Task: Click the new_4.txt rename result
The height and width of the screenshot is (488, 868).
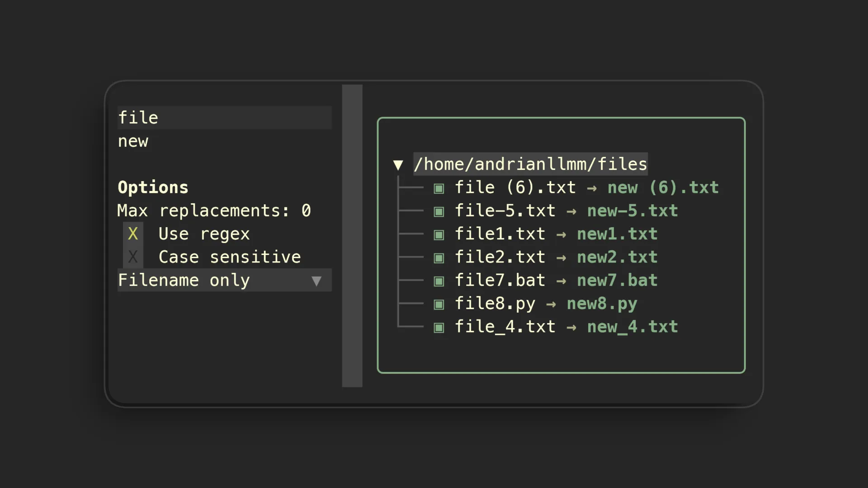Action: (632, 327)
